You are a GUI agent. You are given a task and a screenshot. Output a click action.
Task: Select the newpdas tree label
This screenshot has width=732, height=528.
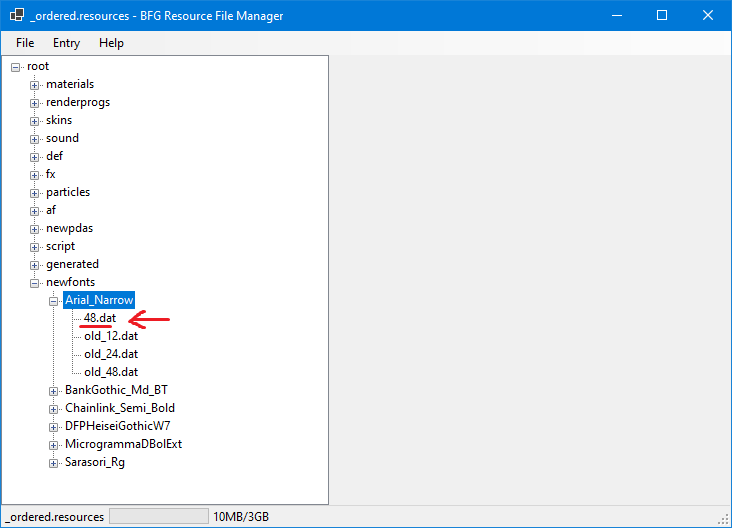pyautogui.click(x=70, y=228)
